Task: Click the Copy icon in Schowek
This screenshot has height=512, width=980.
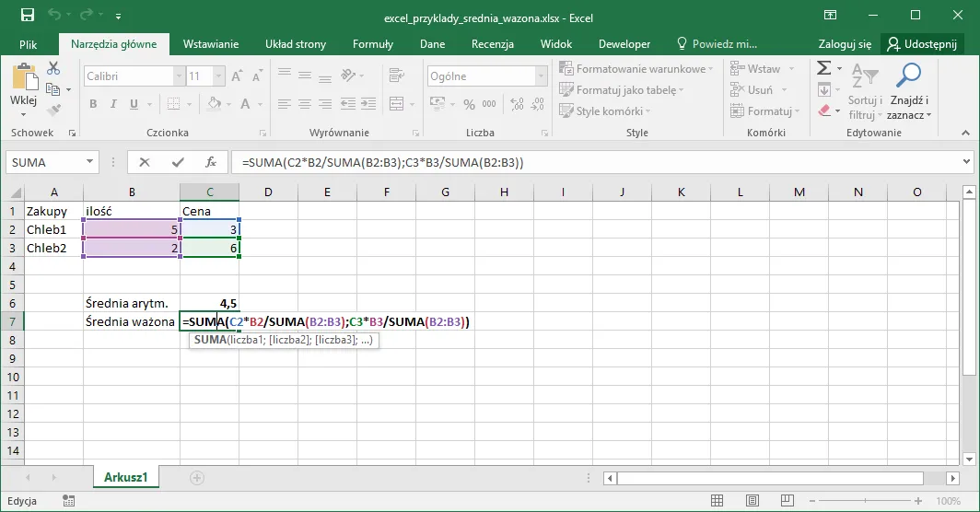Action: (53, 89)
